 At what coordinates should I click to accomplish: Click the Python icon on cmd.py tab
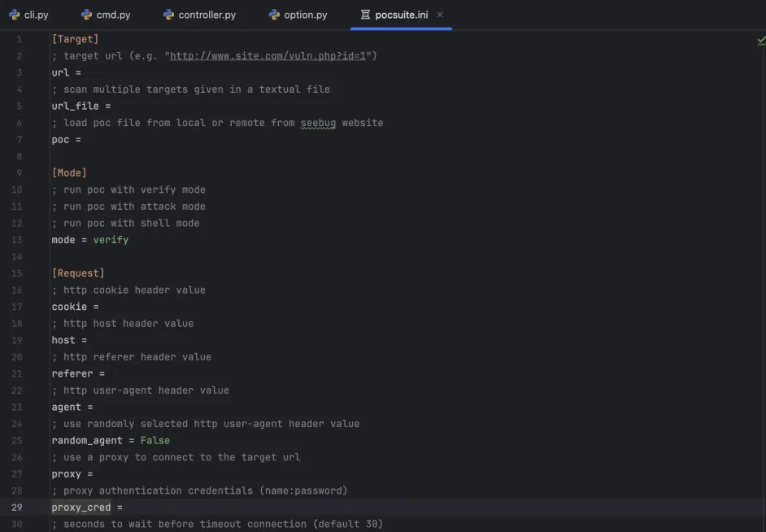coord(86,15)
